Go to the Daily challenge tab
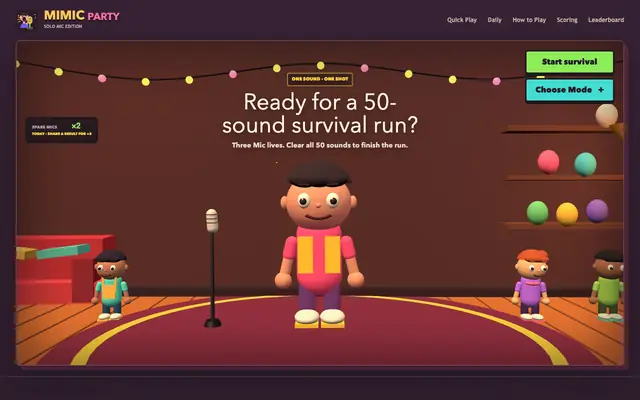Screen dimensions: 640x400 (x=494, y=20)
